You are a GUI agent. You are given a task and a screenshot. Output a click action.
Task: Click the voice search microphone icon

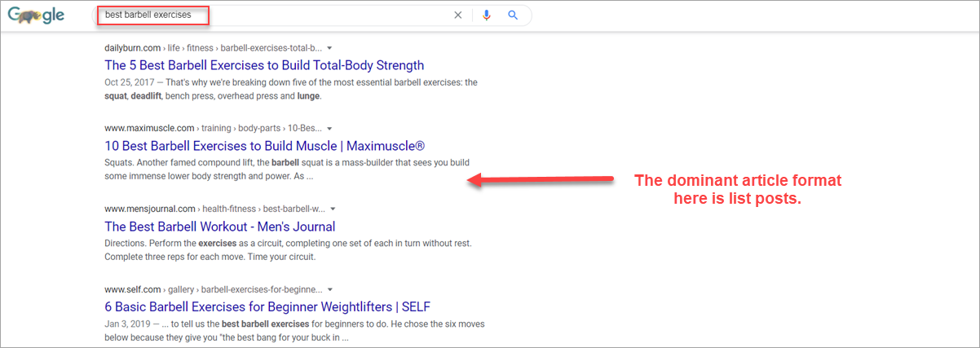coord(486,15)
